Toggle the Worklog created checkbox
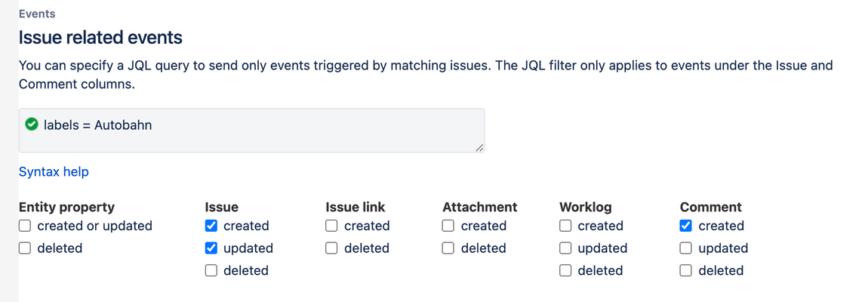 565,226
